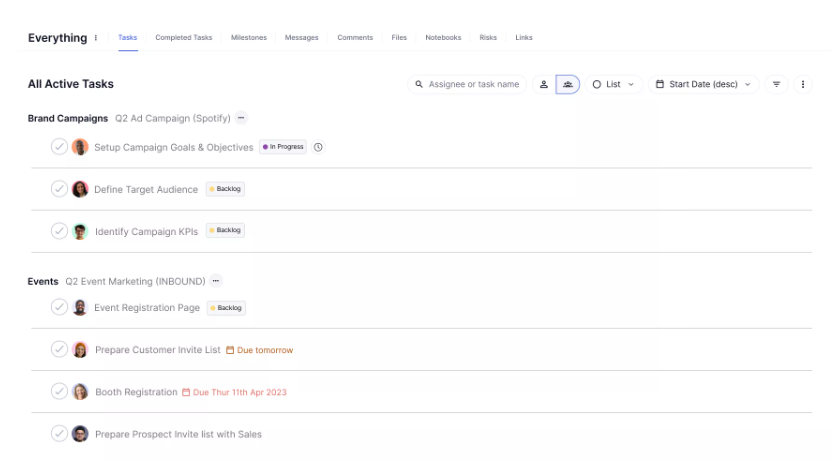Open the List view dropdown
This screenshot has height=468, width=838.
coord(613,85)
